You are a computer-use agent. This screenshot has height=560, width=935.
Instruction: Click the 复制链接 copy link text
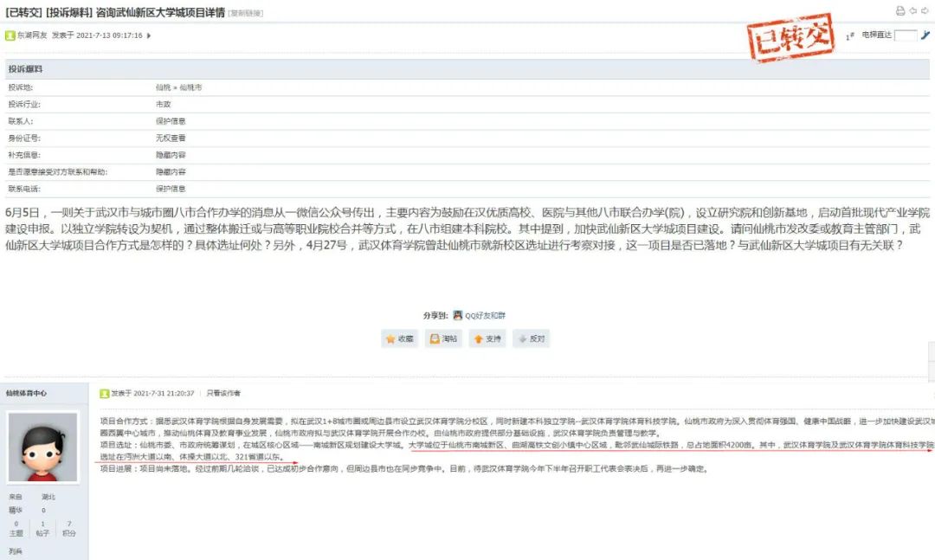tap(246, 14)
